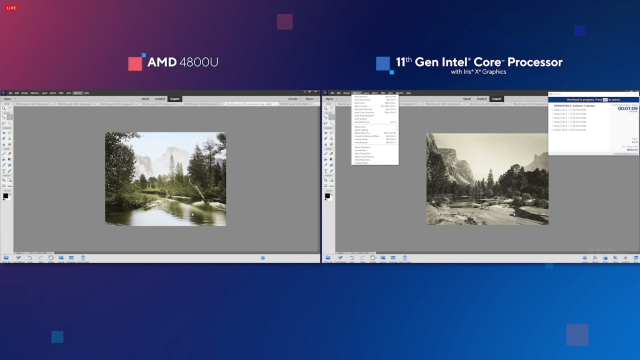Select Paint Bucket tool in Intel window

pos(326,159)
